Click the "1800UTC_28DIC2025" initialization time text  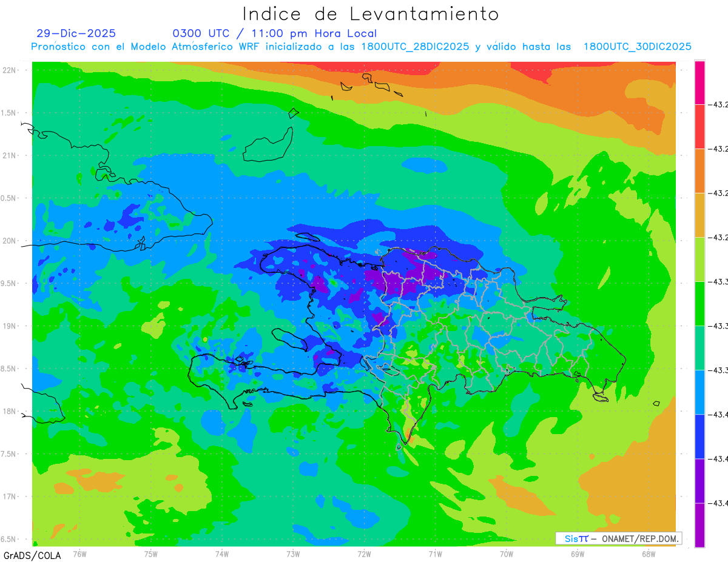pyautogui.click(x=415, y=47)
